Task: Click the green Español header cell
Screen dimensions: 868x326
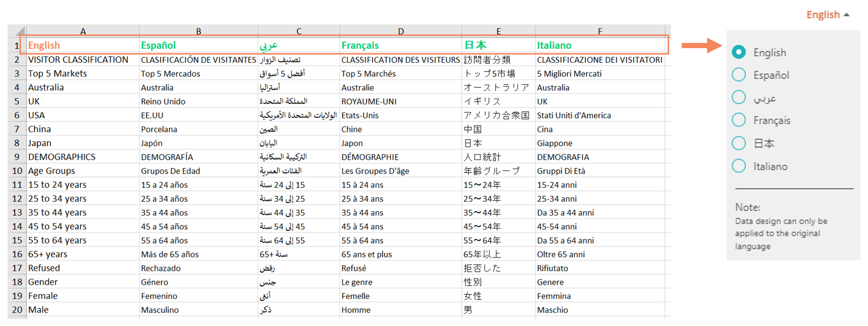Action: tap(198, 45)
